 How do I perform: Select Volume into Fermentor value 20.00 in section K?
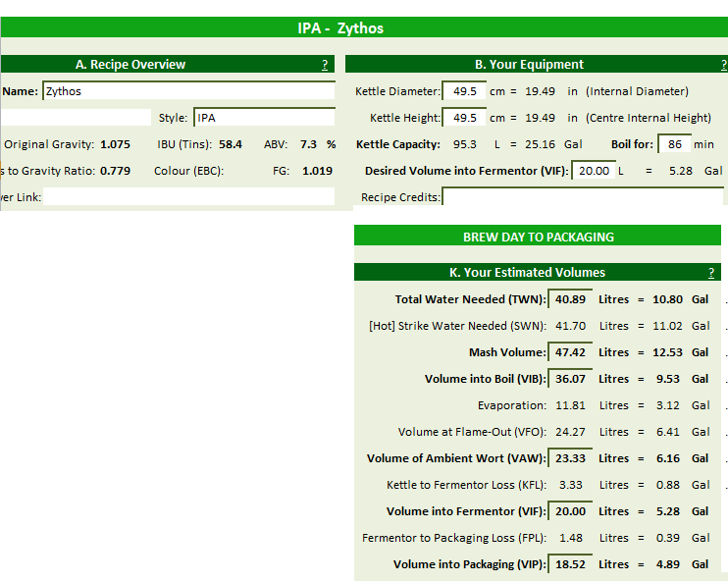click(570, 511)
